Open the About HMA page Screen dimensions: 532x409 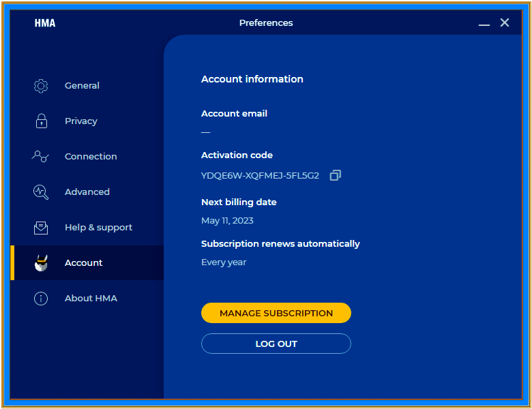pyautogui.click(x=87, y=299)
